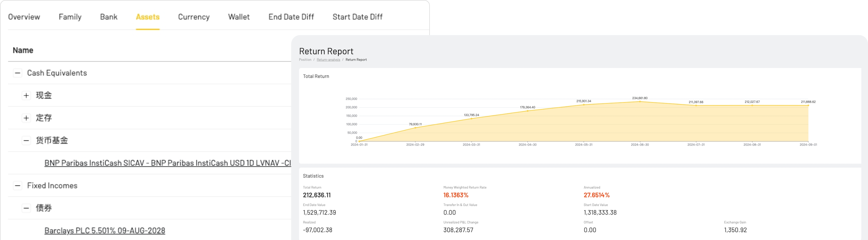Click the Position breadcrumb

click(x=305, y=60)
